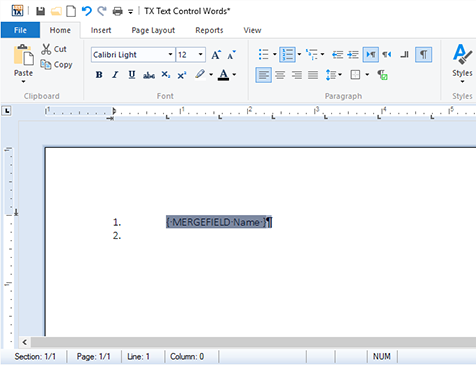Align text left

click(263, 75)
